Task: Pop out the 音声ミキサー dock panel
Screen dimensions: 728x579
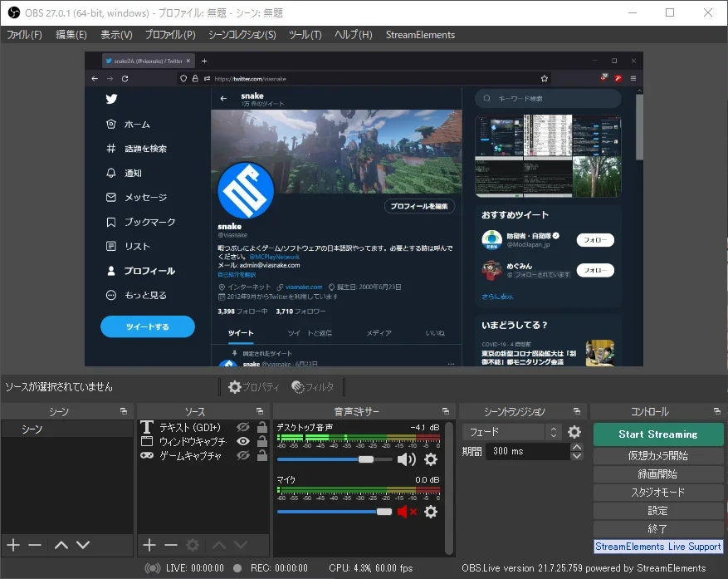Action: (x=446, y=411)
